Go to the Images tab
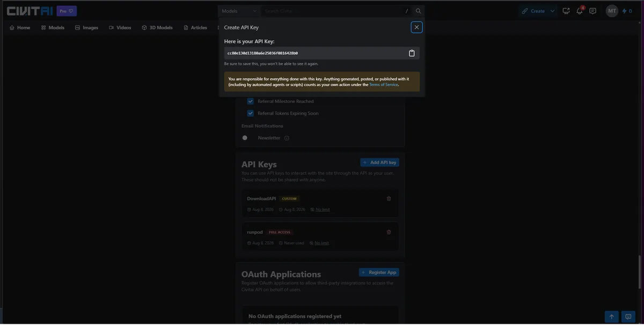This screenshot has height=328, width=644. pos(86,27)
